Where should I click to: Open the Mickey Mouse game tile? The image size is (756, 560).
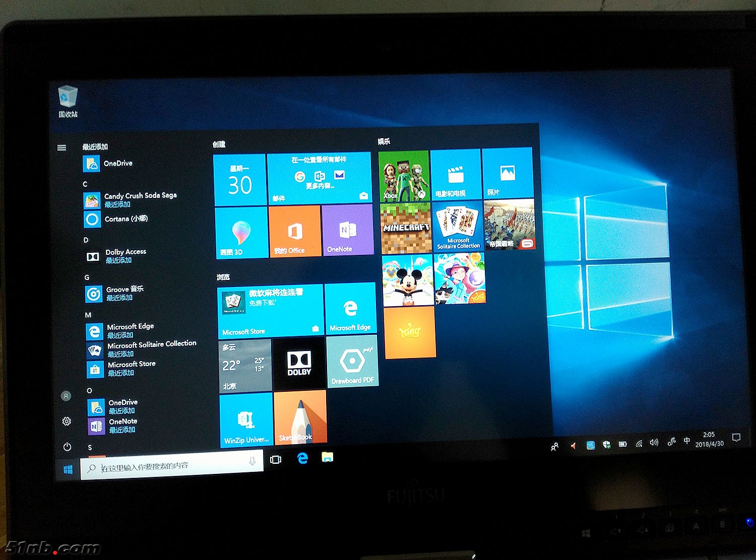[408, 281]
